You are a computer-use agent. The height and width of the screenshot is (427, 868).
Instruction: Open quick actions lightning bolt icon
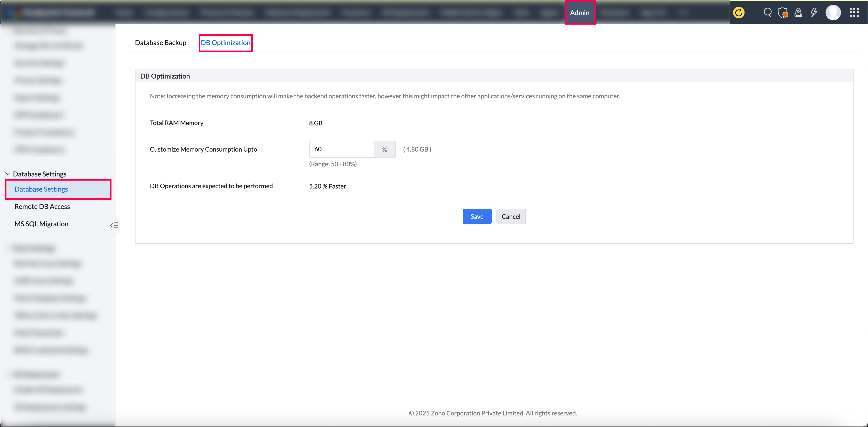pos(814,13)
